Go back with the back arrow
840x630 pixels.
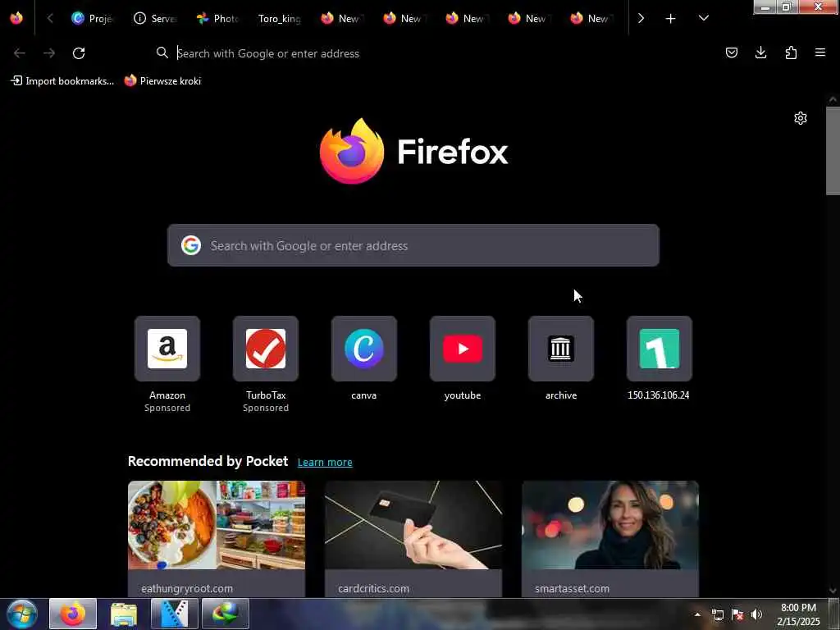point(20,53)
